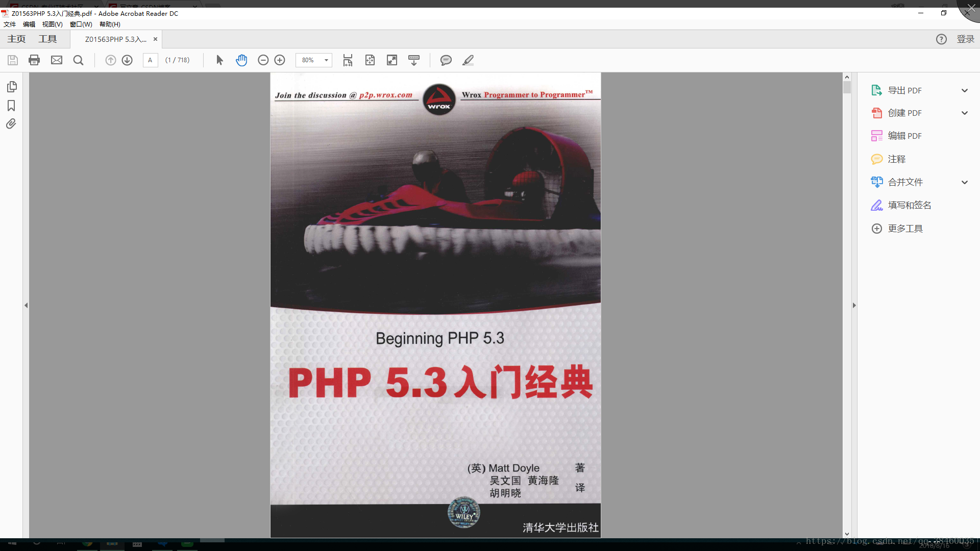
Task: Open the help question mark
Action: point(941,39)
